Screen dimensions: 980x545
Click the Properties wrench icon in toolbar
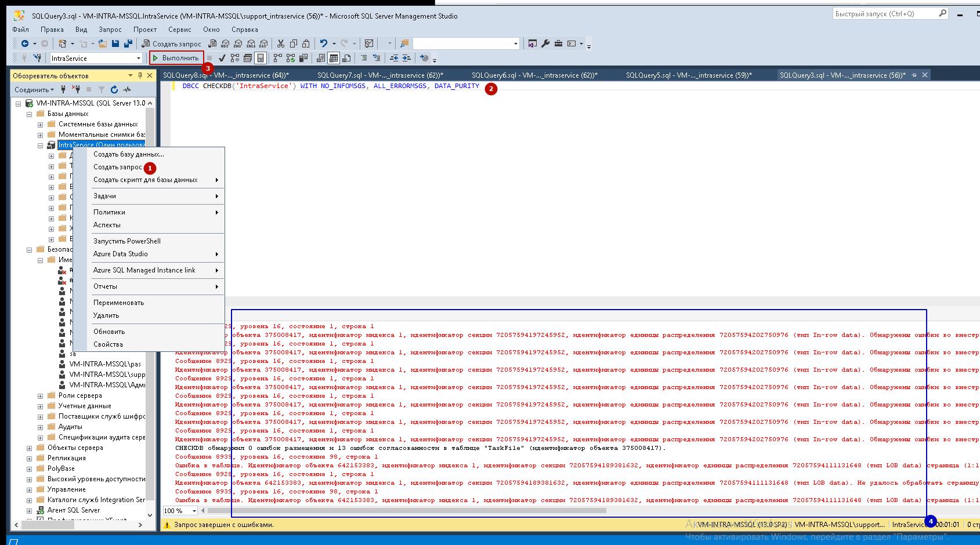click(x=545, y=43)
